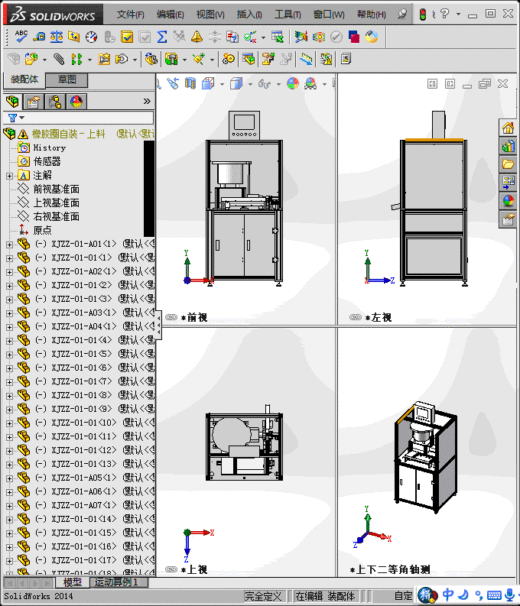
Task: Click the yellow bell diagnostics icon
Action: (197, 37)
